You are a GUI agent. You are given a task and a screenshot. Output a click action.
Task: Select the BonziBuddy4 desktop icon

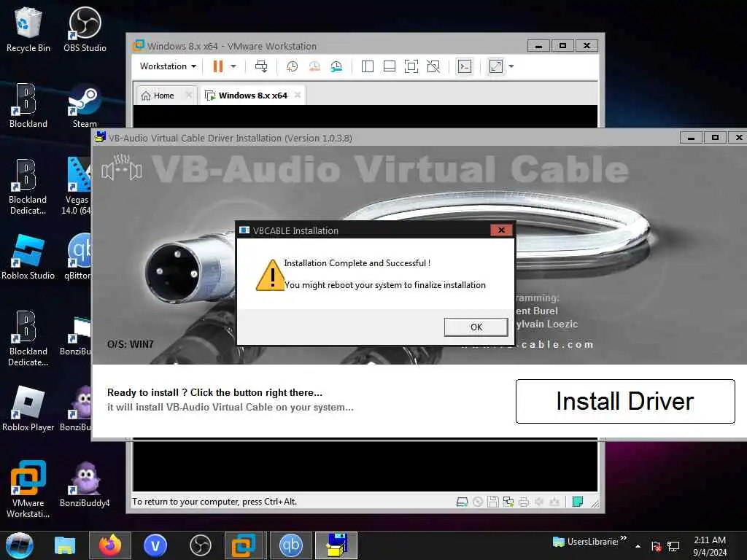click(85, 484)
